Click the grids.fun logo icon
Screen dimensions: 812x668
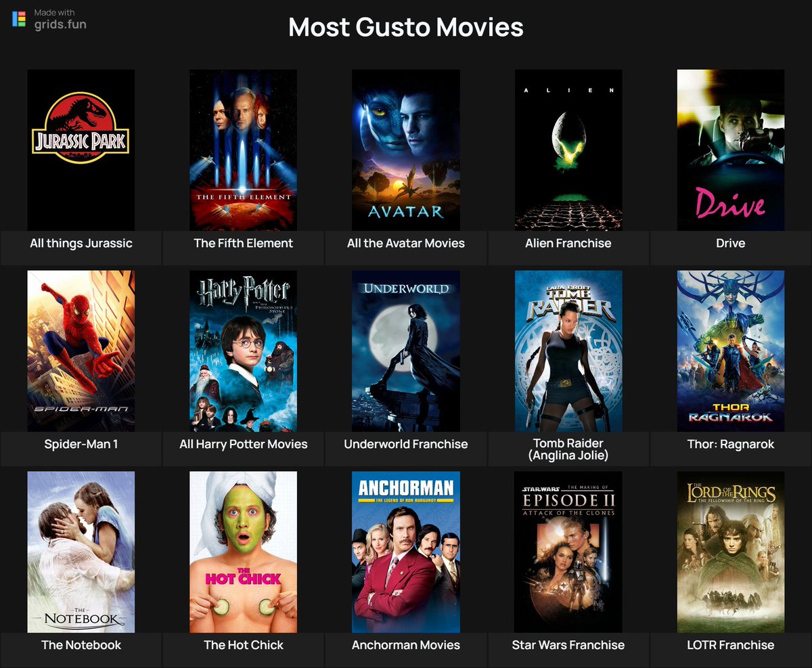[19, 19]
